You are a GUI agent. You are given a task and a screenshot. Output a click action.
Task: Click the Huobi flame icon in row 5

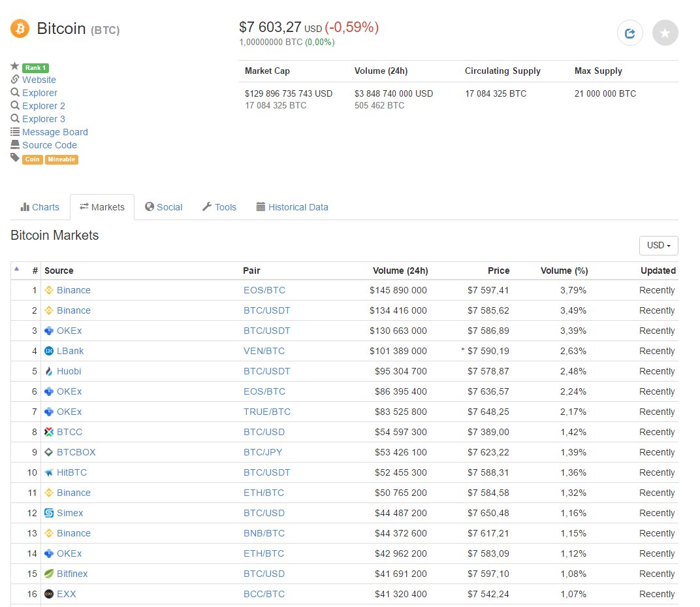(49, 371)
